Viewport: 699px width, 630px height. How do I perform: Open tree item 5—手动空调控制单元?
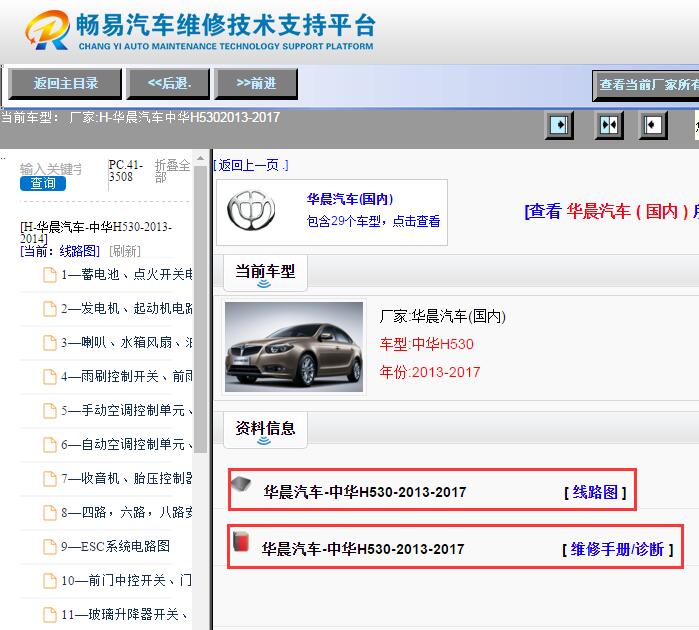click(x=127, y=410)
